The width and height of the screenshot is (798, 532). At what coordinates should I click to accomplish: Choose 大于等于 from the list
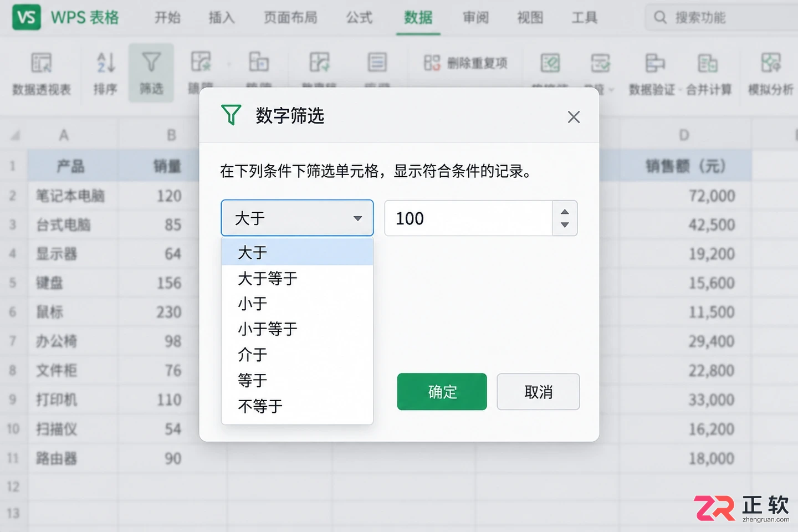pos(297,278)
